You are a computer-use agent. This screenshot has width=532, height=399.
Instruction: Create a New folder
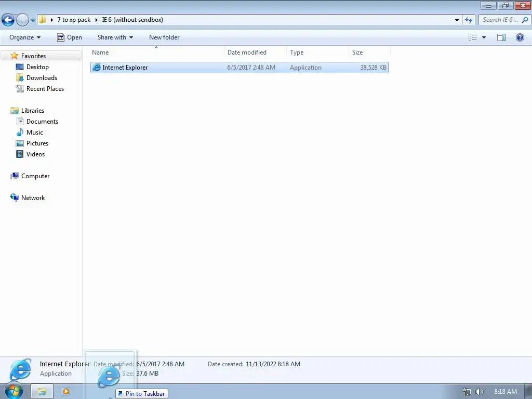[164, 37]
